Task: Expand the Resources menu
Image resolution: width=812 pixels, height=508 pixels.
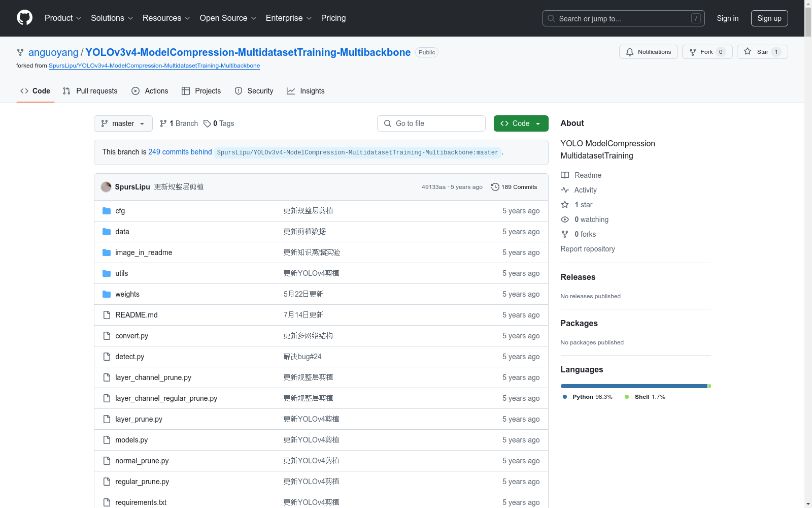Action: (166, 18)
